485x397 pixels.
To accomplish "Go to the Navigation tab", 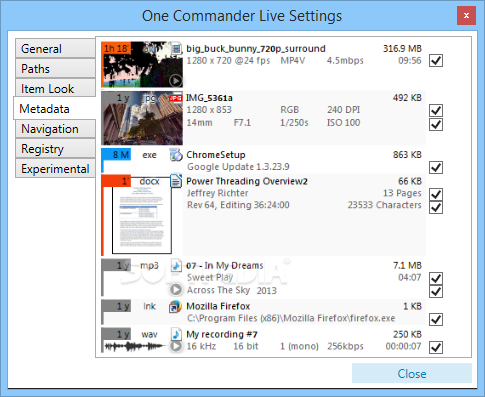I will 55,129.
